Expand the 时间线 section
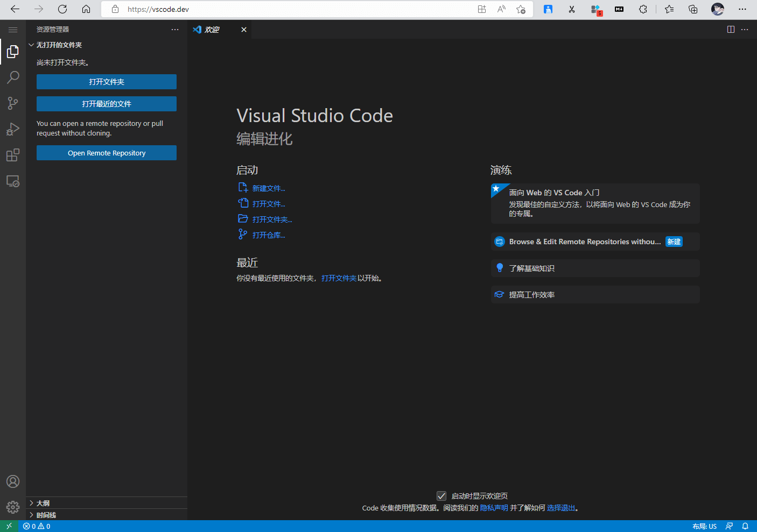Screen dimensions: 757x532 coord(107,515)
